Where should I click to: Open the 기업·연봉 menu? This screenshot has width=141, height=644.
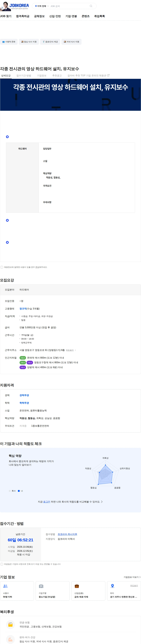71,16
